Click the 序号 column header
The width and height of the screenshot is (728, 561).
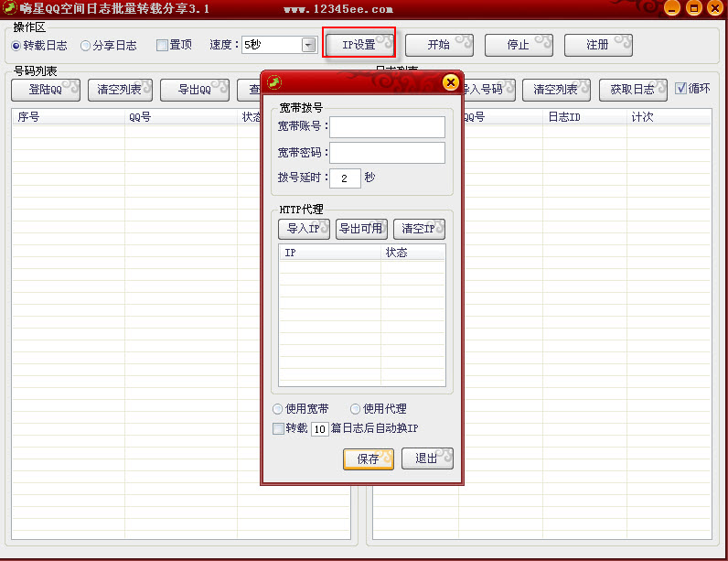click(69, 117)
